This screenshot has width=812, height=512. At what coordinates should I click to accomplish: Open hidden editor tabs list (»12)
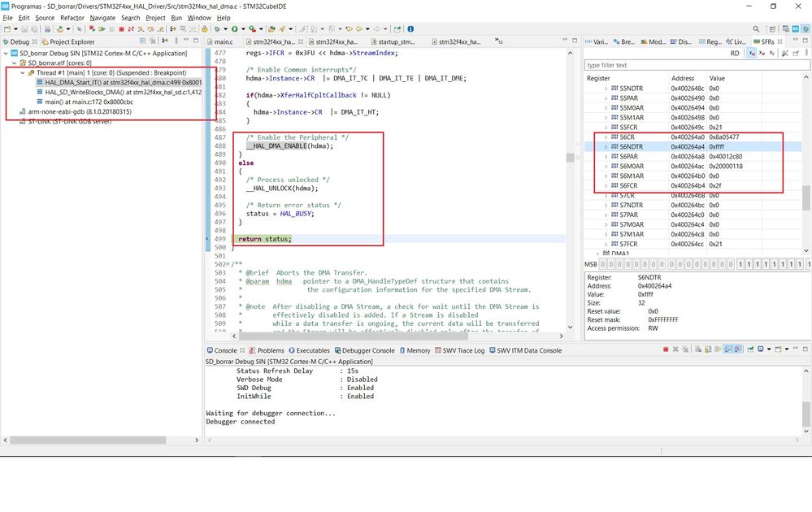pos(498,41)
